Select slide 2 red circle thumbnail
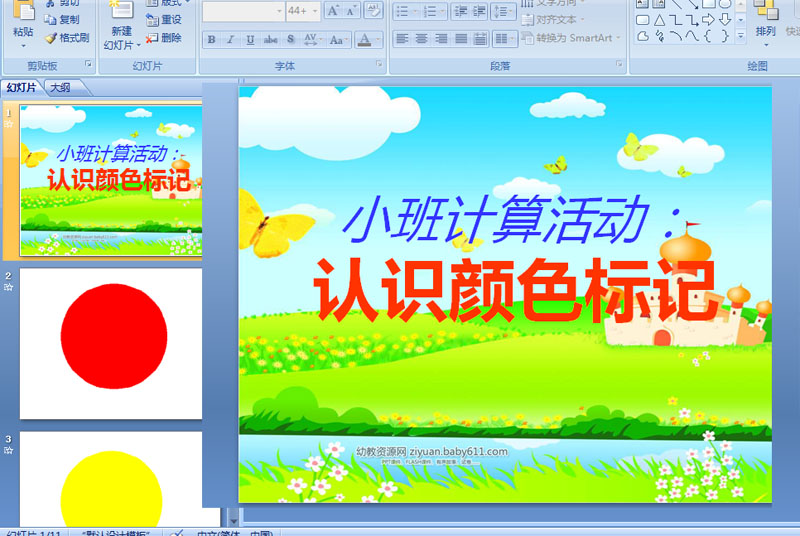 pyautogui.click(x=111, y=344)
